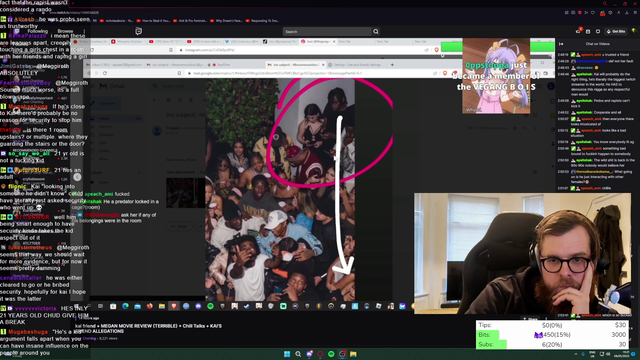Open Spotify from the bottom Windows taskbar
Viewport: 640px width, 360px height.
(331, 354)
